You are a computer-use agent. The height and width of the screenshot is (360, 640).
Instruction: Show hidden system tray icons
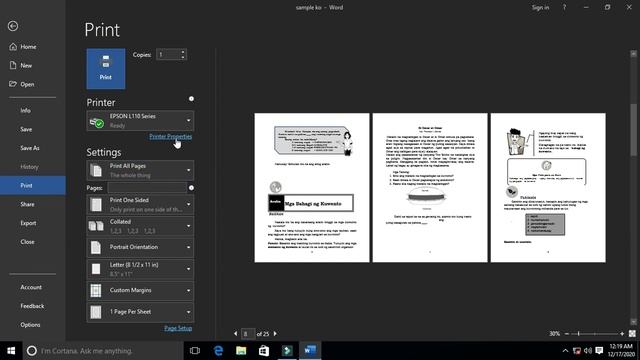(x=565, y=351)
